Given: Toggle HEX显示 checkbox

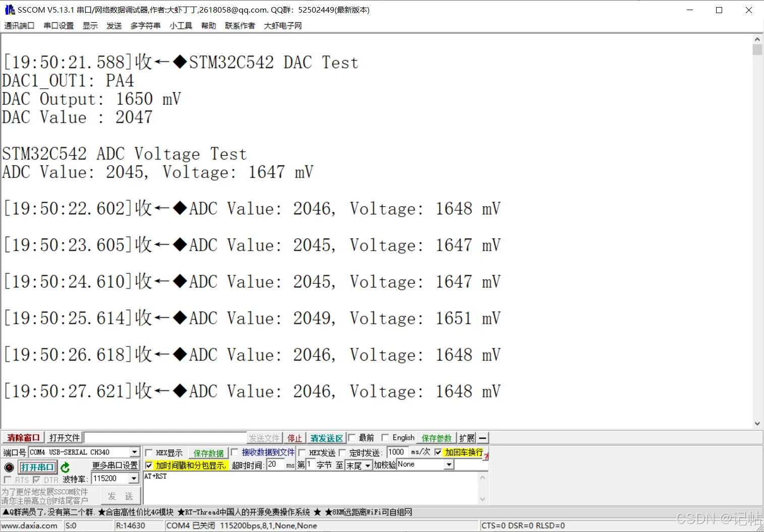Looking at the screenshot, I should tap(149, 453).
